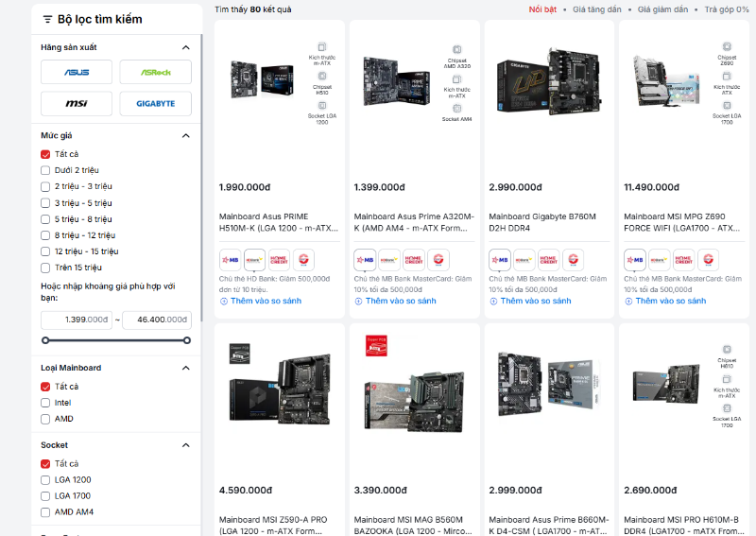Viewport: 756px width, 536px height.
Task: Sort results by Nổi bật
Action: click(542, 9)
